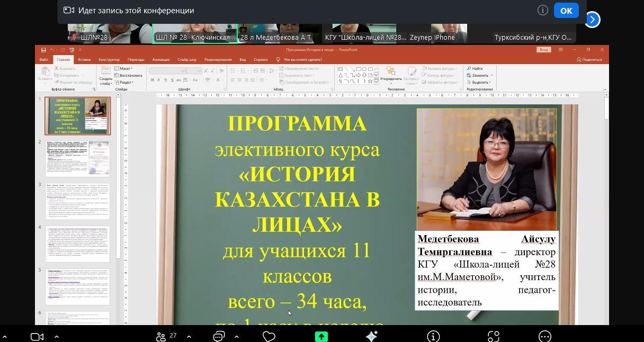Viewport: 644px width, 342px height.
Task: Select slide 2 thumbnail in panel
Action: tap(77, 158)
